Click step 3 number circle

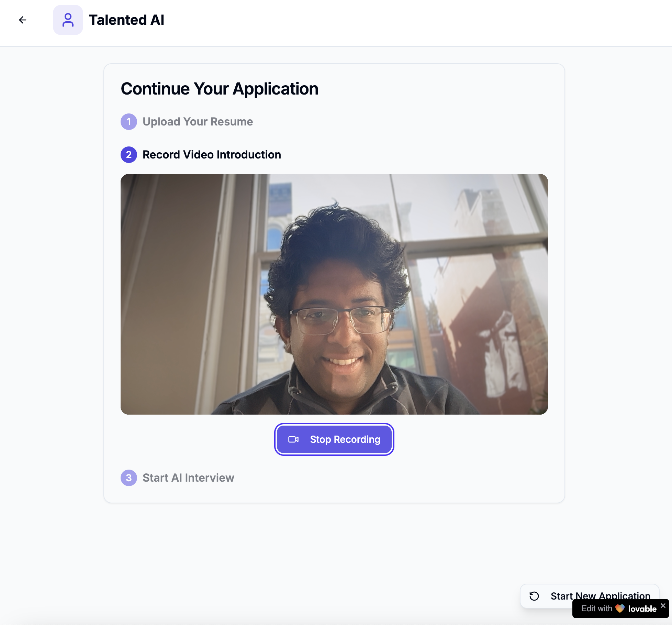129,478
